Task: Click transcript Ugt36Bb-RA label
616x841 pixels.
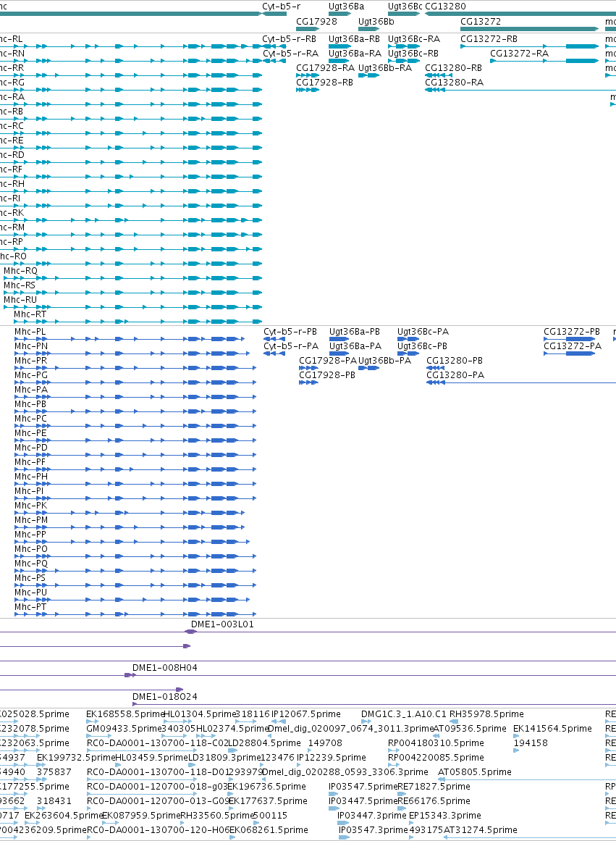Action: click(385, 68)
